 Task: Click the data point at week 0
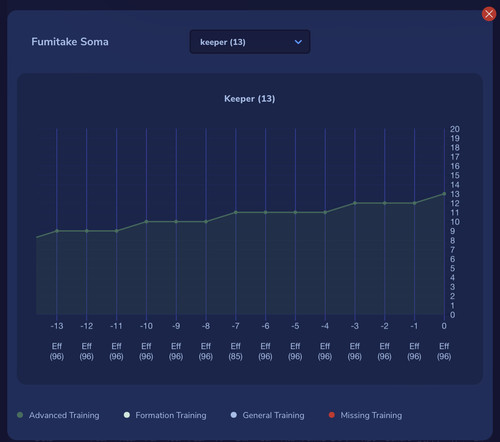(x=444, y=194)
